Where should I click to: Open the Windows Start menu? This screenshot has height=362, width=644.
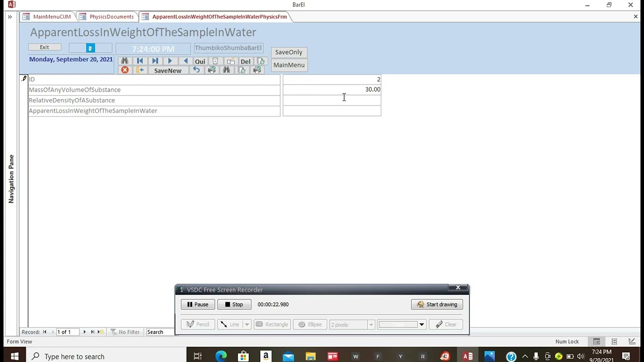pos(14,356)
